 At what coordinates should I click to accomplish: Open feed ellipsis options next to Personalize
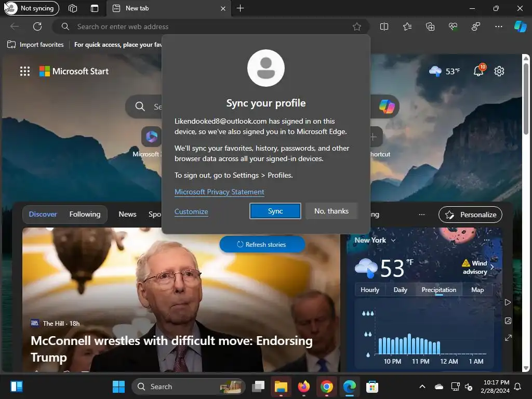click(422, 215)
